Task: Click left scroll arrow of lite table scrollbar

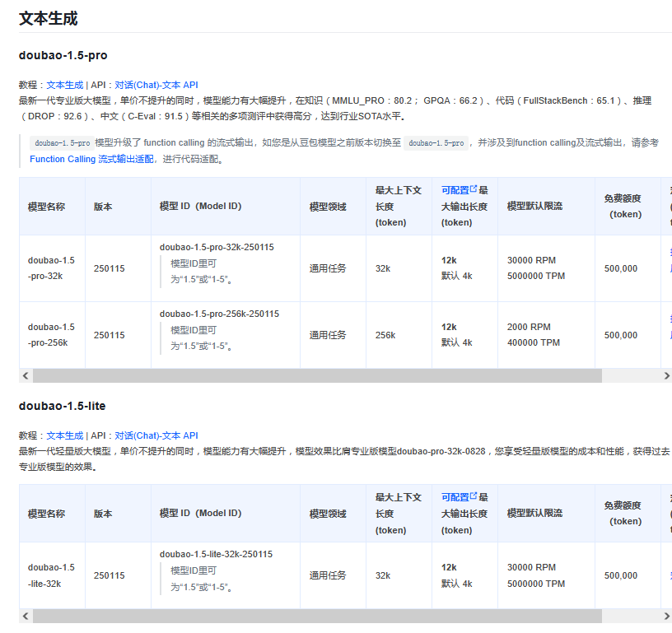Action: pos(26,617)
